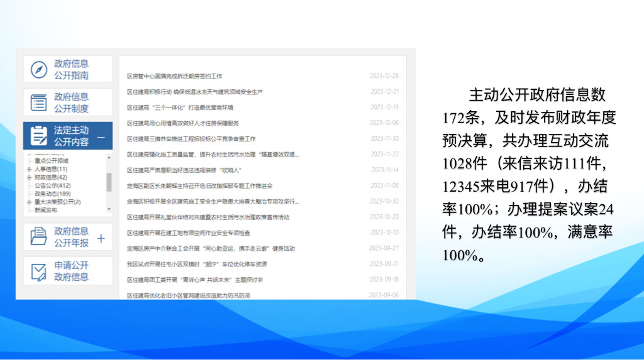Click the folder icon beside 政府信息公开年报
Screen dimensions: 644x362
(x=39, y=237)
